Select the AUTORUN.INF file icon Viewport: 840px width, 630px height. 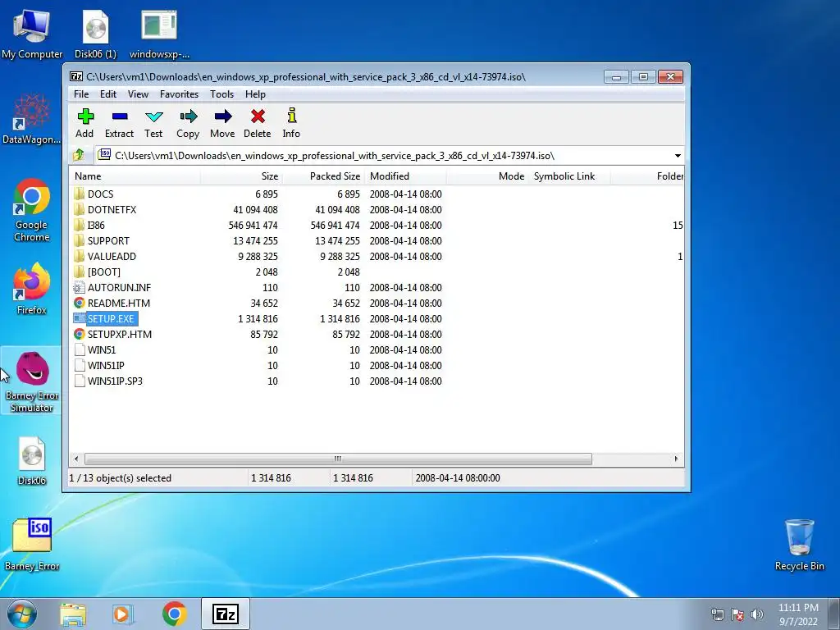pyautogui.click(x=80, y=287)
